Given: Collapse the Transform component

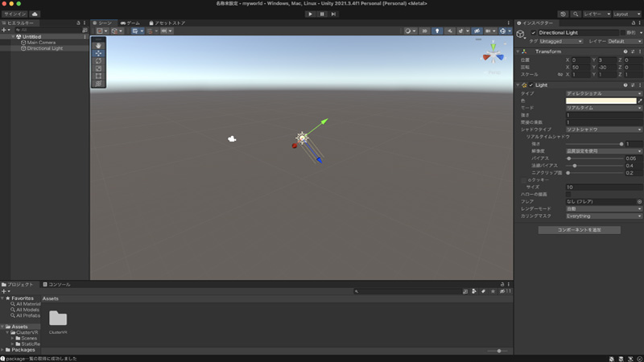Looking at the screenshot, I should [x=518, y=51].
